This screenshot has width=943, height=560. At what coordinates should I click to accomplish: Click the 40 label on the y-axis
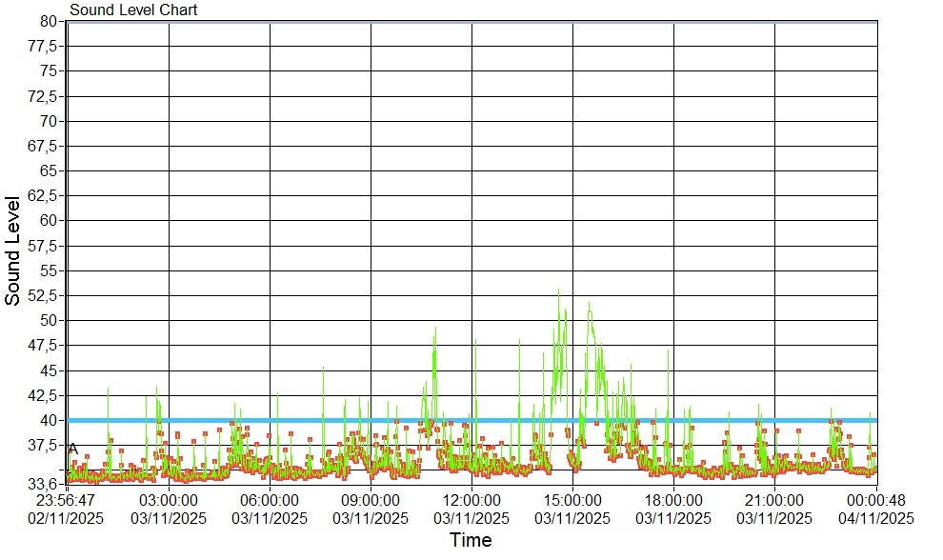pos(50,420)
